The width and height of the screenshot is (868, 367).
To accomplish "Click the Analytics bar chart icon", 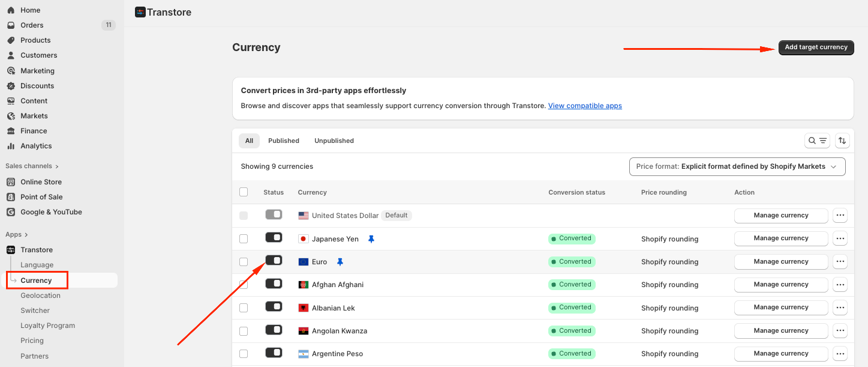I will coord(11,146).
